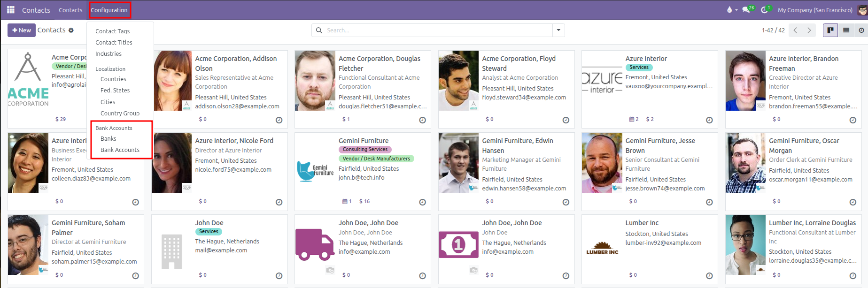Open activity clock on Addison Olson card

pos(279,120)
